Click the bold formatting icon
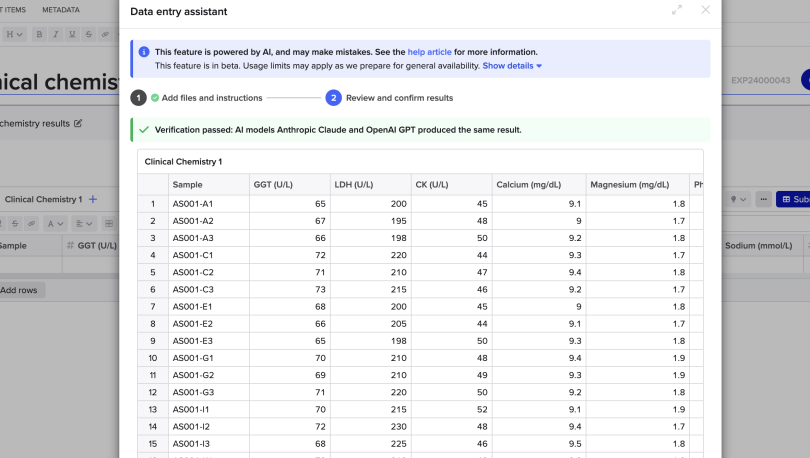 pos(40,34)
